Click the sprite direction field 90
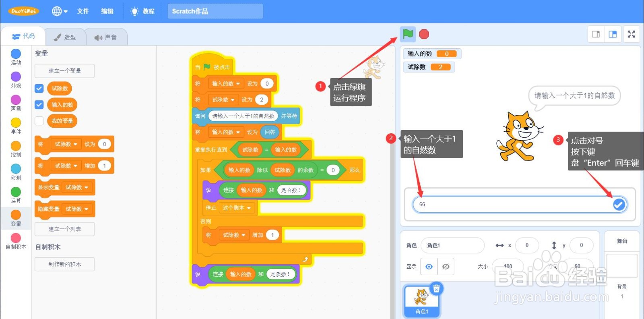The height and width of the screenshot is (319, 644). click(578, 266)
